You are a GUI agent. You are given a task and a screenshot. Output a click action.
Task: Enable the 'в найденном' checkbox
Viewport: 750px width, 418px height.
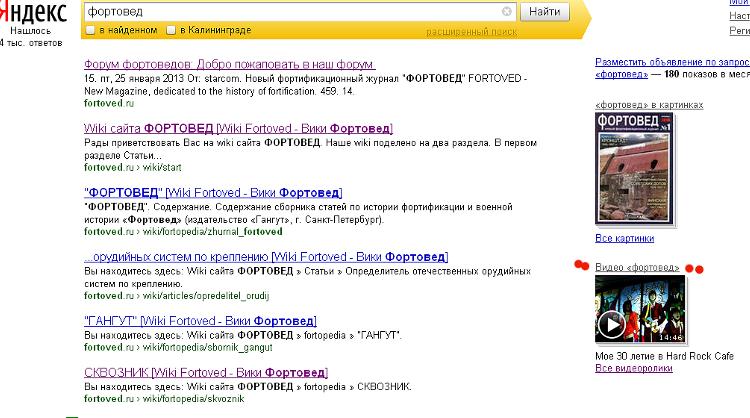[x=90, y=30]
